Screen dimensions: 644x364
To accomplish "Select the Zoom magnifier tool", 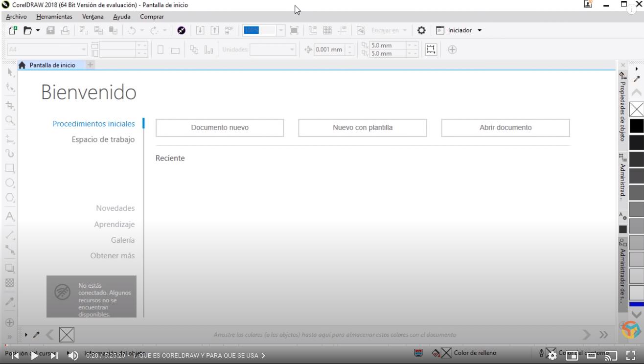I will [10, 120].
